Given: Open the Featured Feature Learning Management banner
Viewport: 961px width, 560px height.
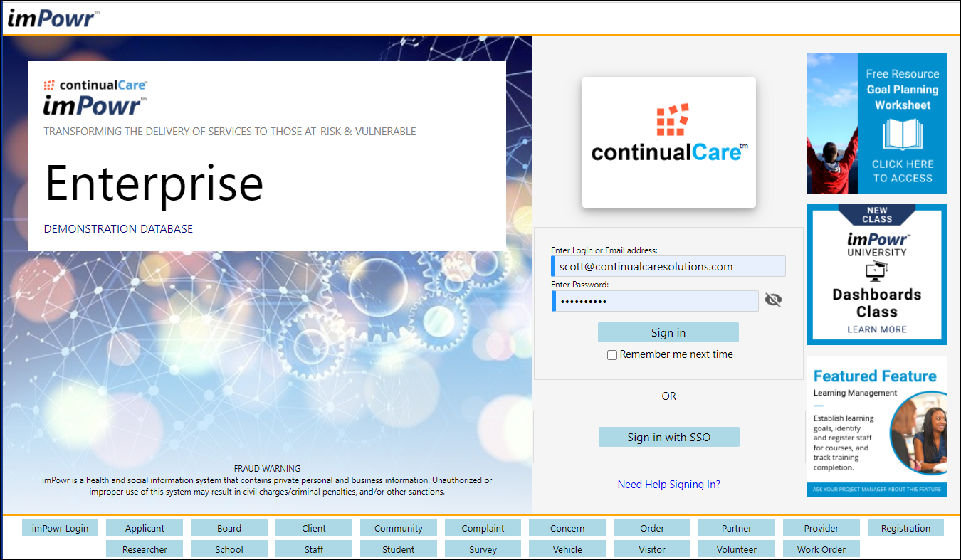Looking at the screenshot, I should pyautogui.click(x=877, y=426).
